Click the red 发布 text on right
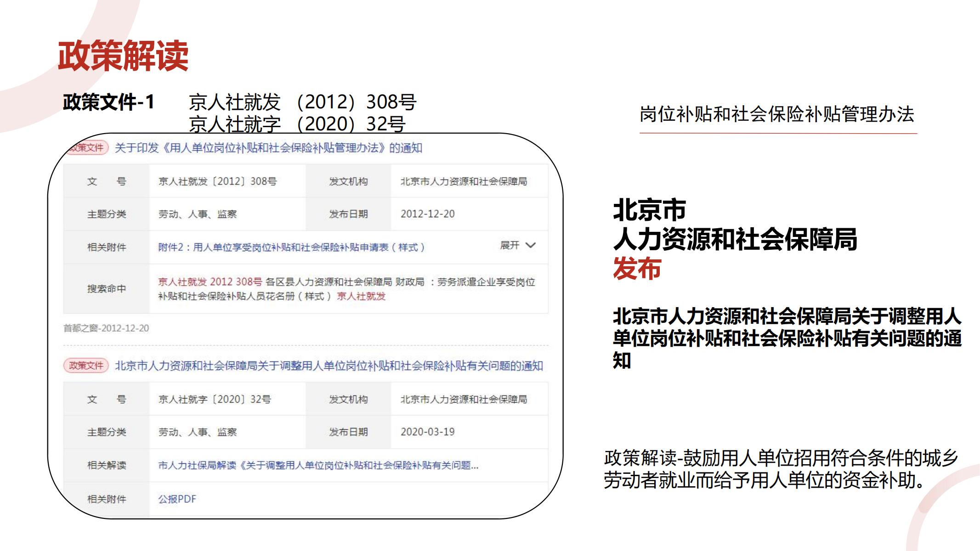980x551 pixels. [x=637, y=269]
